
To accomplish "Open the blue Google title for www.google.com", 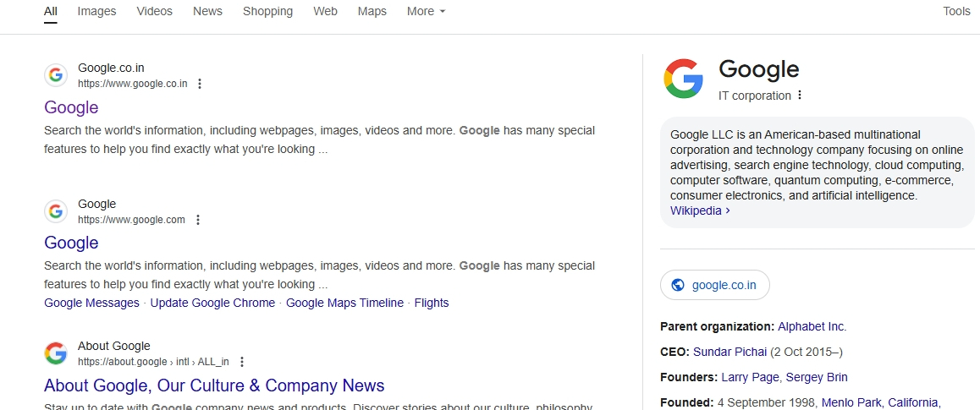I will coord(71,243).
